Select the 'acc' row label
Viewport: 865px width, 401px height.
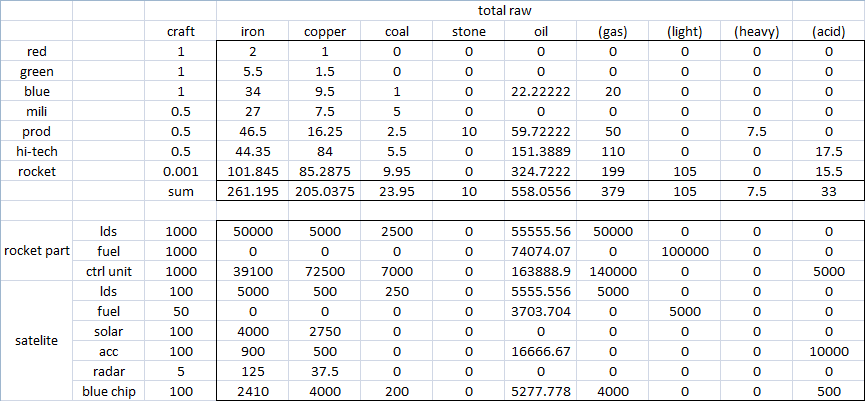(x=109, y=350)
